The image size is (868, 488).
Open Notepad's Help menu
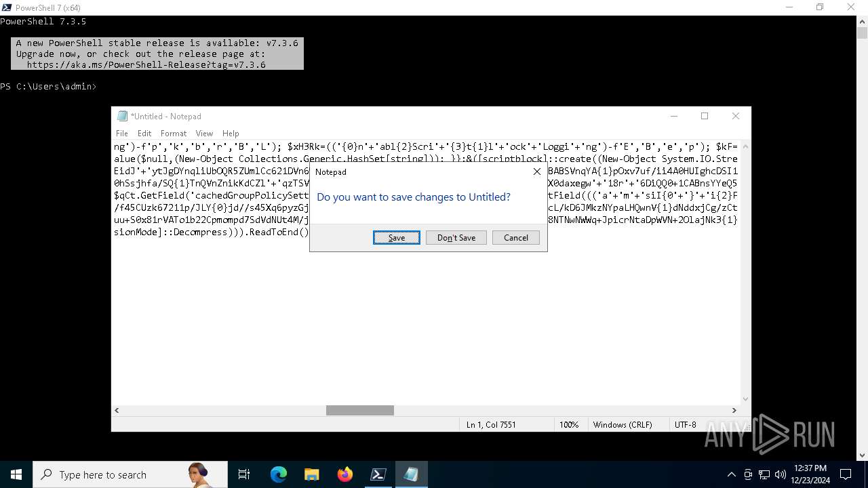click(231, 134)
